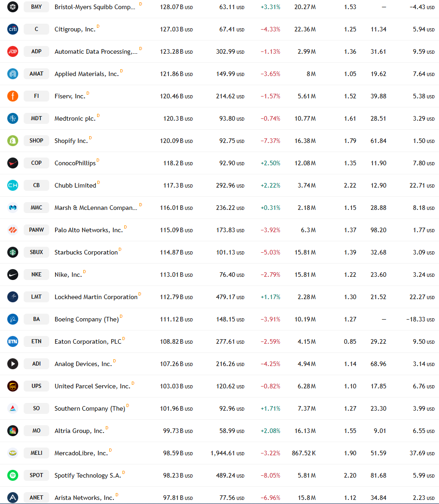Open the AMAT ticker symbol button
This screenshot has height=504, width=439.
[36, 74]
